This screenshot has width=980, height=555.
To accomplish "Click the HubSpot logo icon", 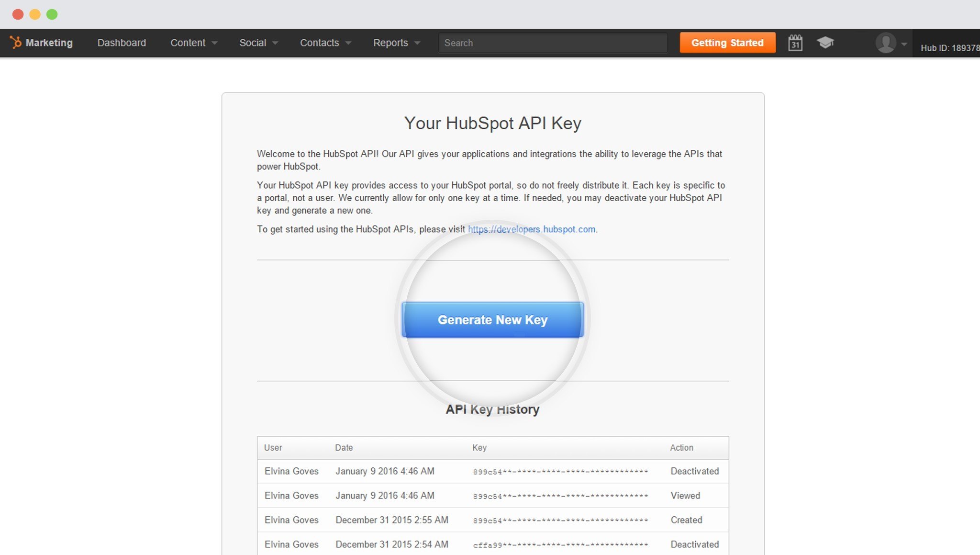I will [15, 42].
